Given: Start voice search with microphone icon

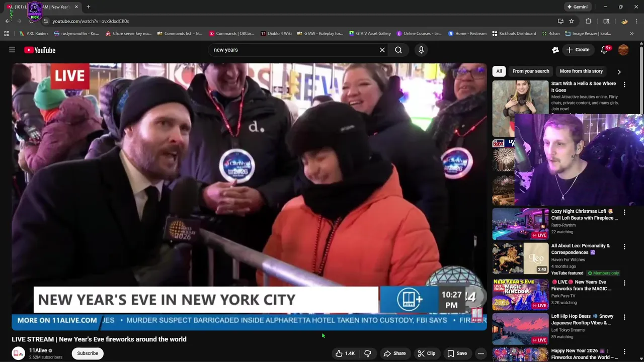Looking at the screenshot, I should point(421,50).
